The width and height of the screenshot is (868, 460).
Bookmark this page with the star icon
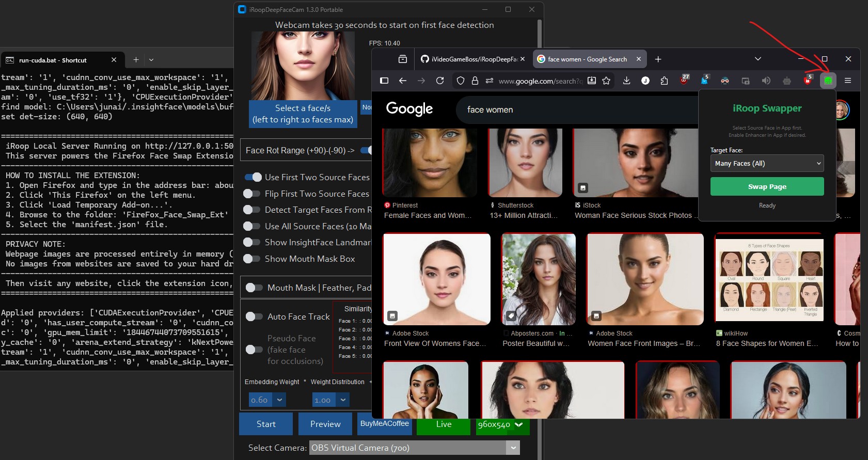click(x=606, y=81)
